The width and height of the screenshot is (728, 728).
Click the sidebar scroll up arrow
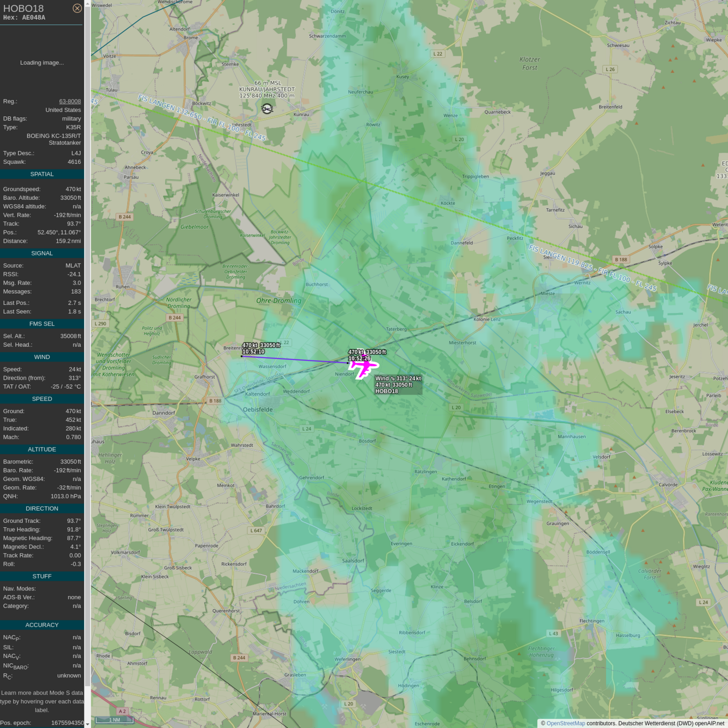pos(87,4)
